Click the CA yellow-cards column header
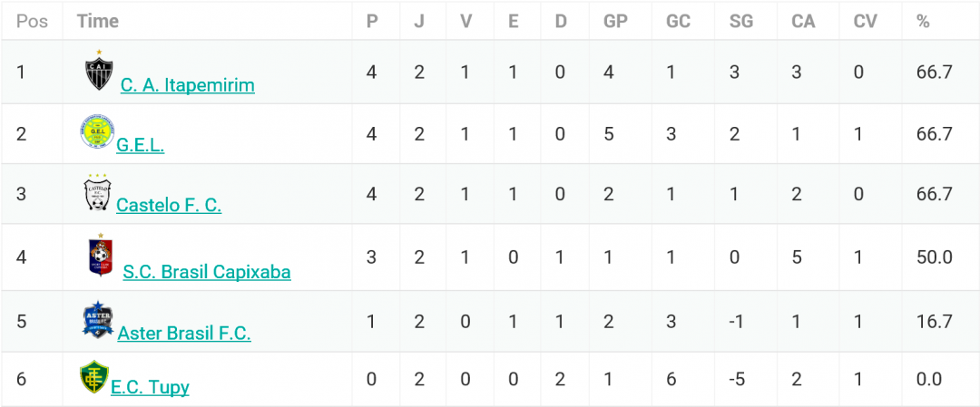 (803, 21)
